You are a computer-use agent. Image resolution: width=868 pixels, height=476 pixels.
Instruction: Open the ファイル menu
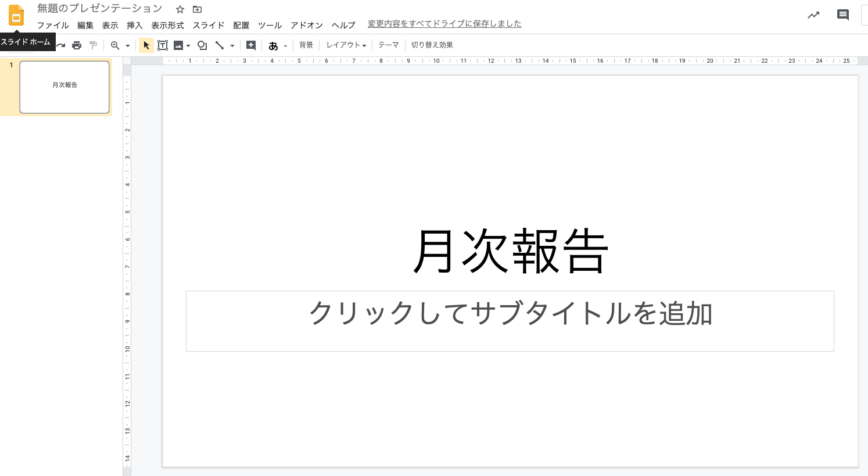53,26
